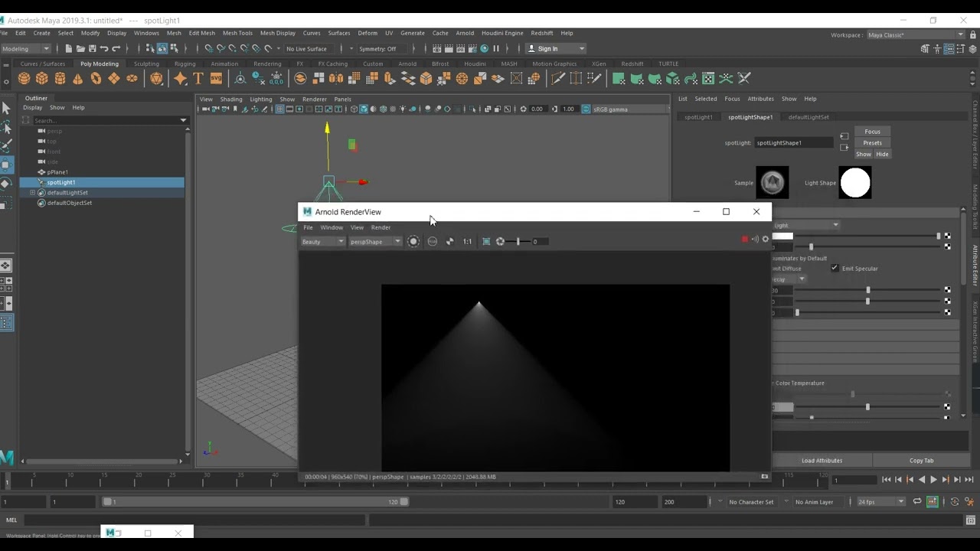Viewport: 980px width, 551px height.
Task: Create a polygon cone from the shelf
Action: pyautogui.click(x=78, y=78)
